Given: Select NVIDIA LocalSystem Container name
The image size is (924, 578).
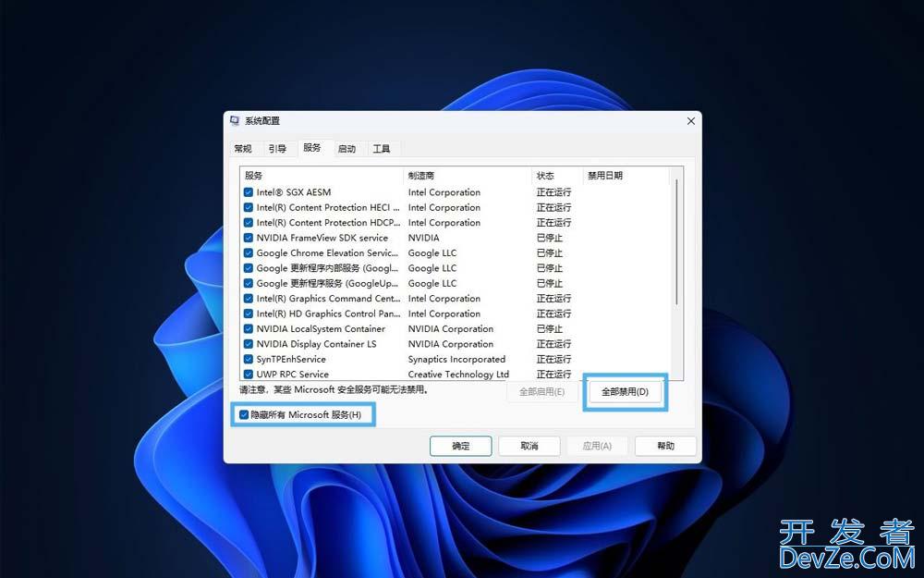Looking at the screenshot, I should 321,329.
